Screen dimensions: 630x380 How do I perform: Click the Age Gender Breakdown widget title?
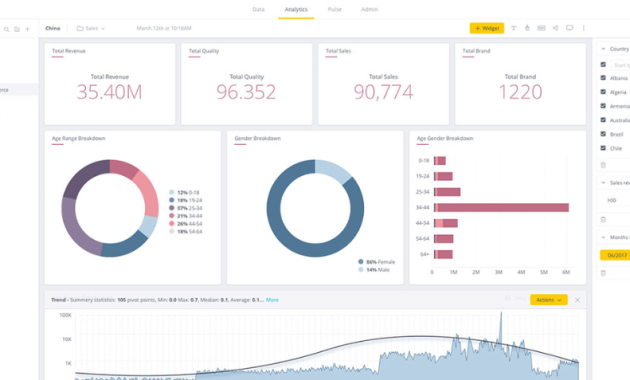[x=445, y=138]
